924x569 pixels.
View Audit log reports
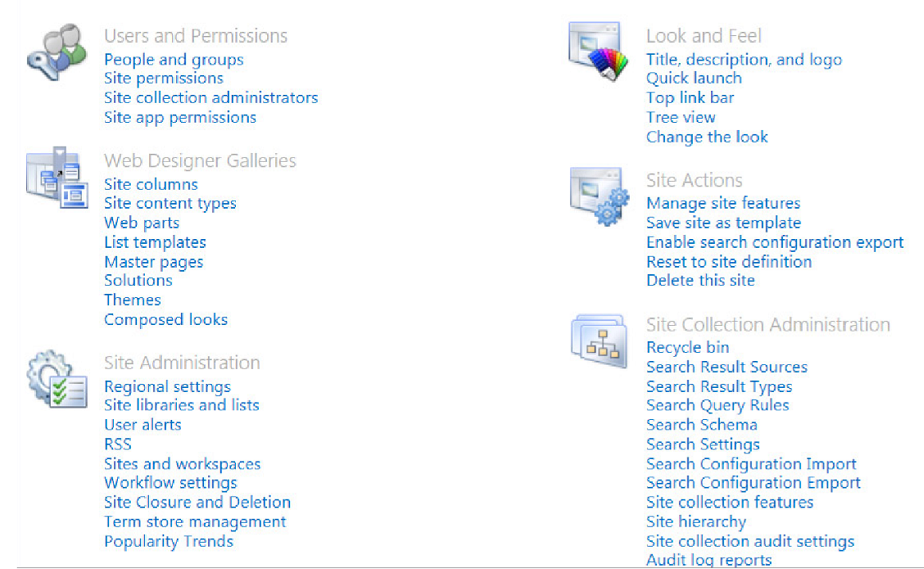[x=708, y=559]
